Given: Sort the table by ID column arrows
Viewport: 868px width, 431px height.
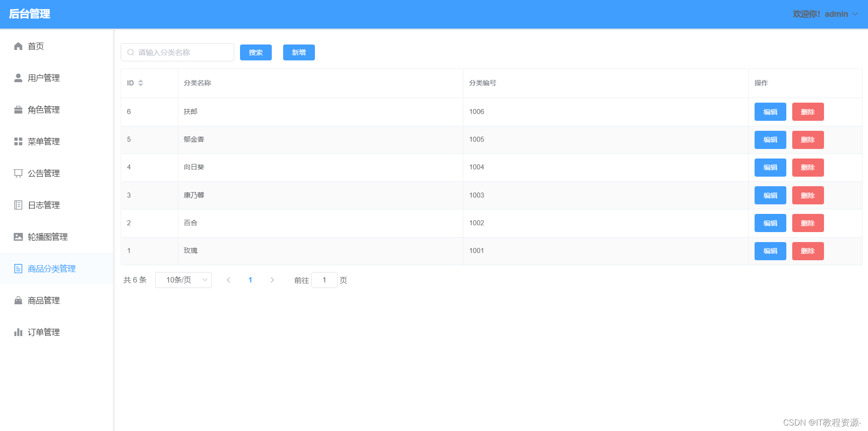Looking at the screenshot, I should [x=141, y=83].
